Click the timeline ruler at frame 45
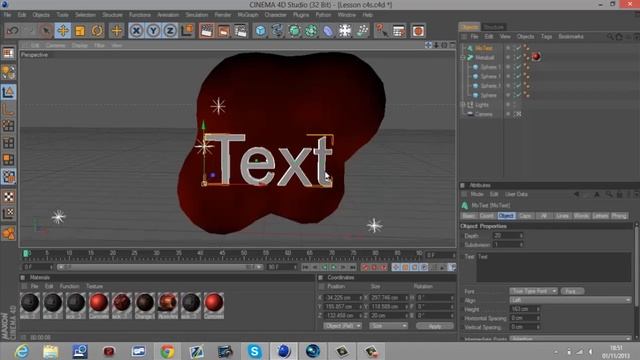 coord(222,253)
